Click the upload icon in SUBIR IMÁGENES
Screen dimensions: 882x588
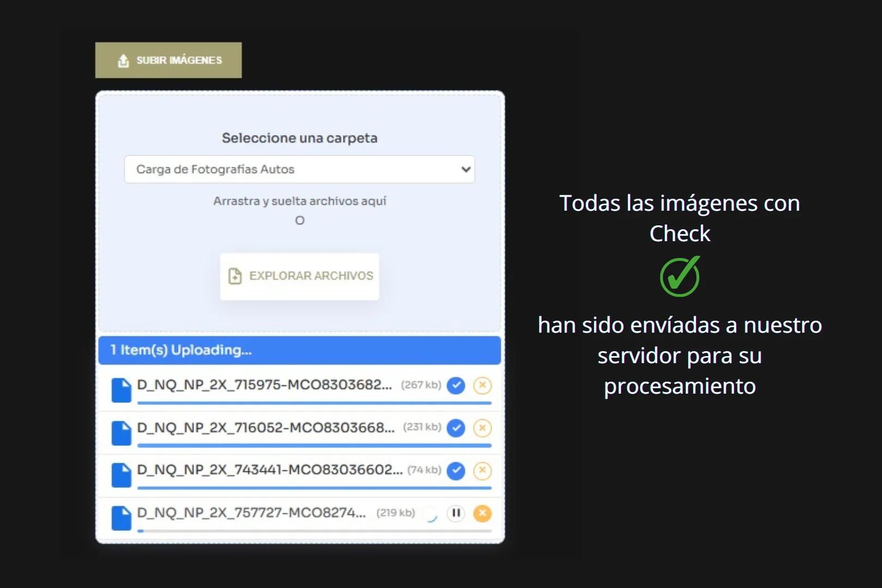(124, 60)
